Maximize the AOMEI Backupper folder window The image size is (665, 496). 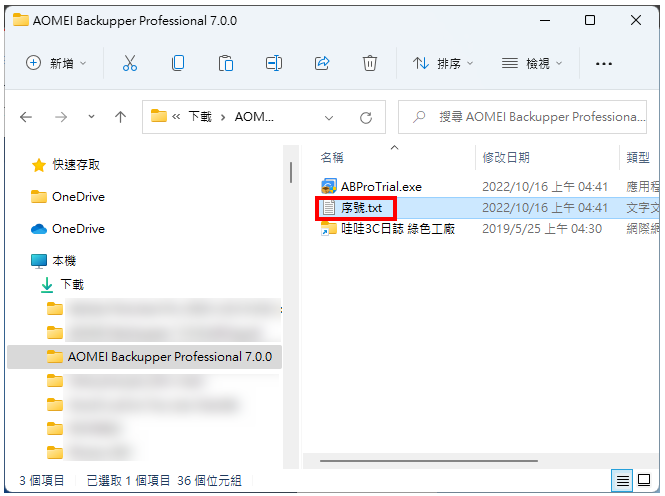pos(590,20)
